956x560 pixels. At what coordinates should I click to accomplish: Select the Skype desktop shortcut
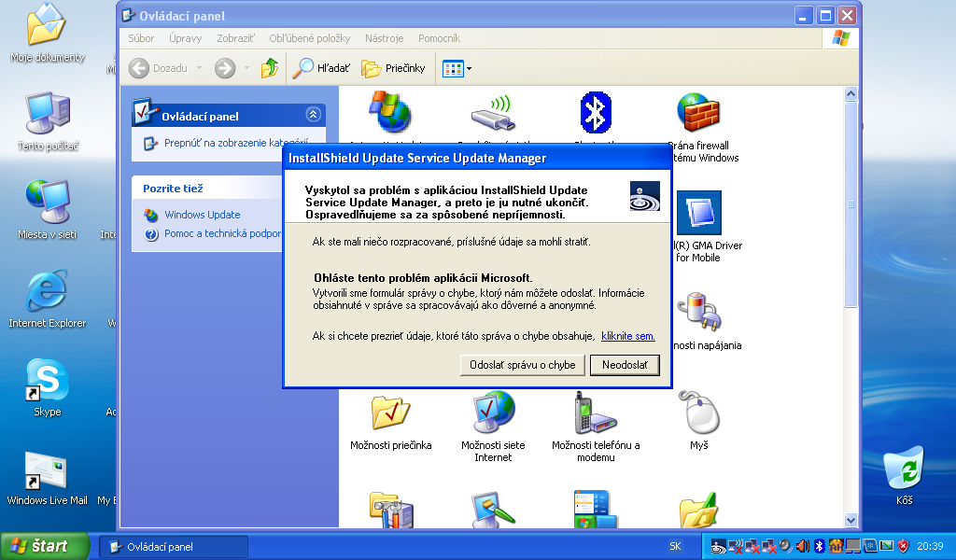click(47, 387)
